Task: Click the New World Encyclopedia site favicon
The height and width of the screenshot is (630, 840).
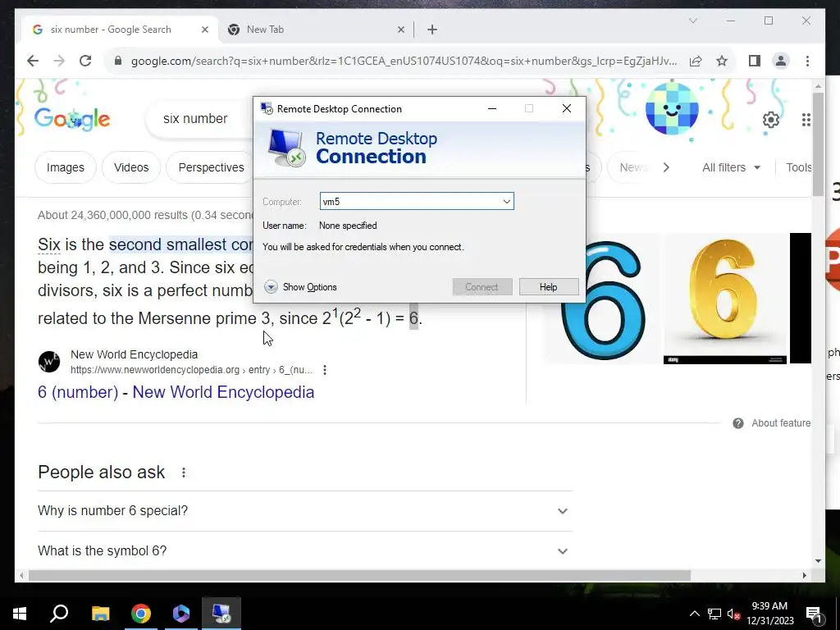Action: pos(49,362)
